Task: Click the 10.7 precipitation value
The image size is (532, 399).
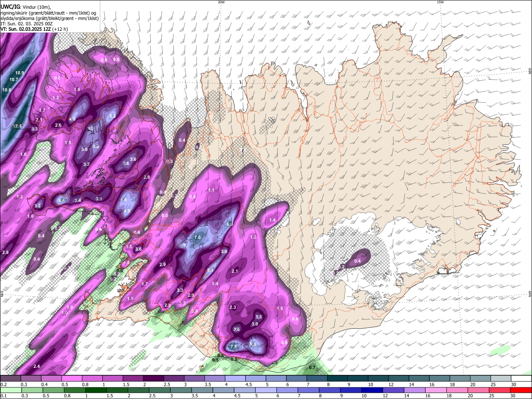Action: (x=14, y=79)
